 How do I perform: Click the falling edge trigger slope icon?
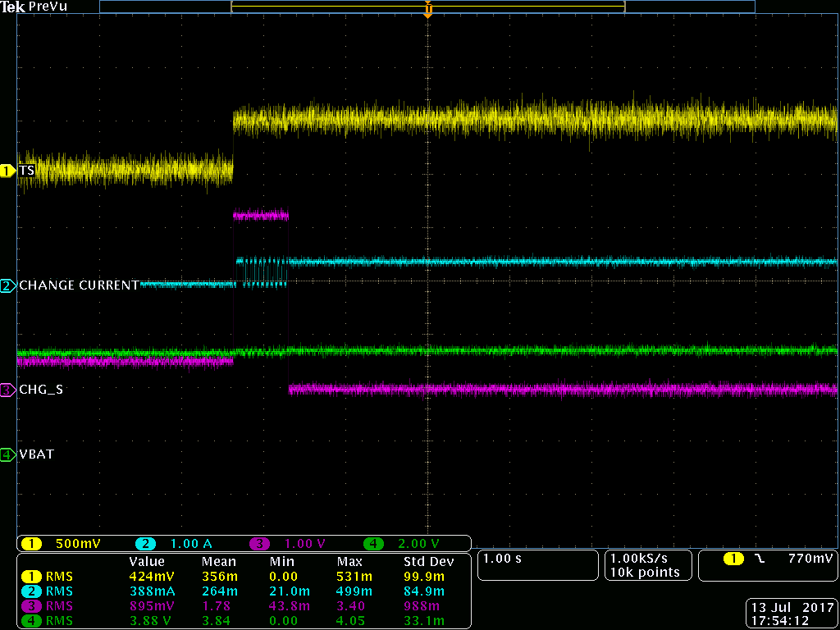point(759,558)
